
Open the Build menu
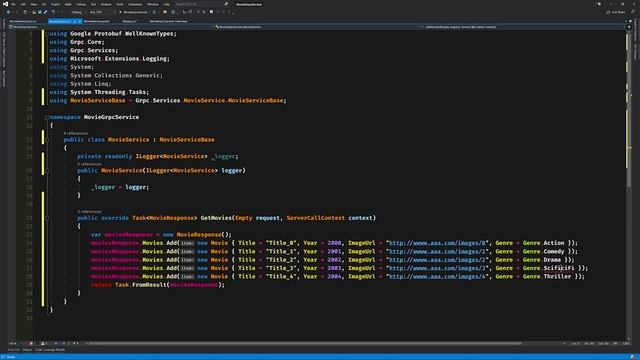click(x=68, y=4)
